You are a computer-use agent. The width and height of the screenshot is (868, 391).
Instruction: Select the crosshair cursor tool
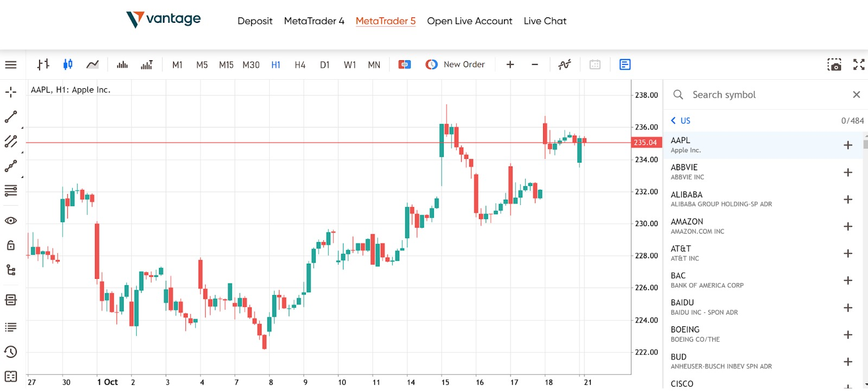pos(11,92)
